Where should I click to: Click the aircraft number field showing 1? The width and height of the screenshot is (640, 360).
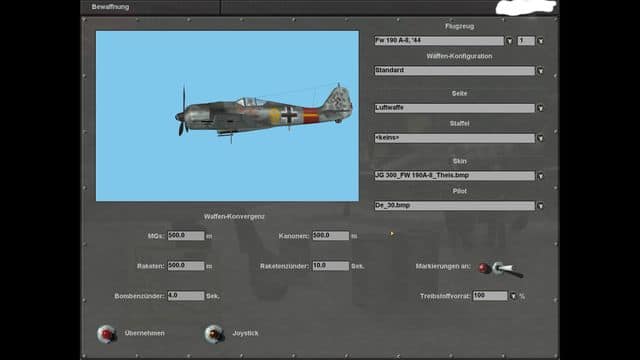pyautogui.click(x=526, y=41)
